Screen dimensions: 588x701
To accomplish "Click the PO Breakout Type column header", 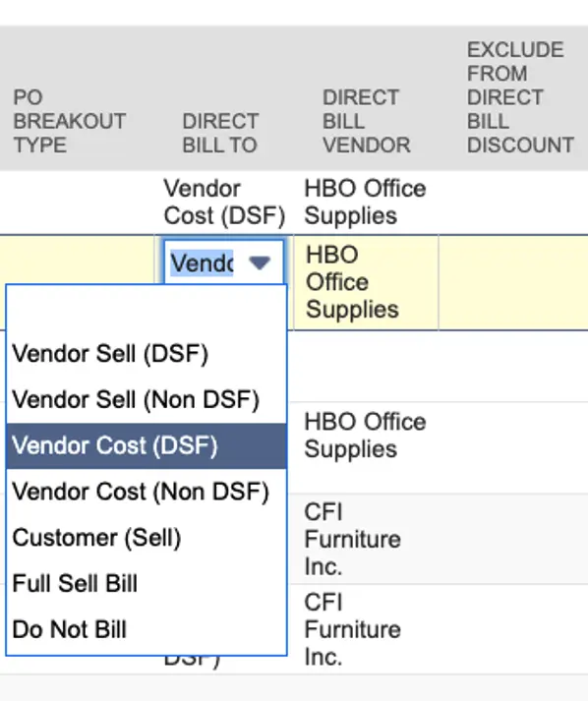I will 69,121.
